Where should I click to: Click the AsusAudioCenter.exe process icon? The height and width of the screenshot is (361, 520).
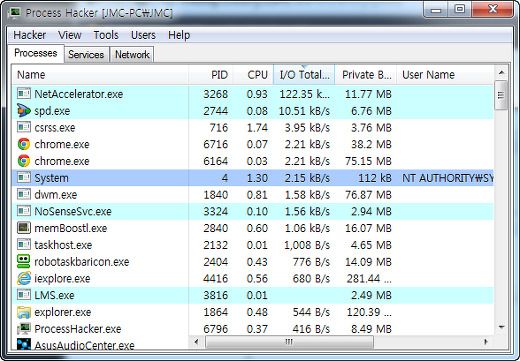24,344
